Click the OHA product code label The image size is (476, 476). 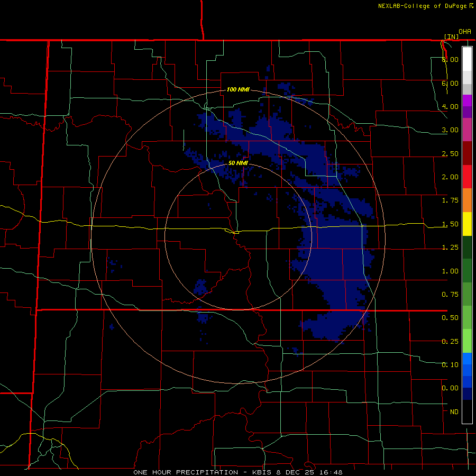tap(465, 32)
